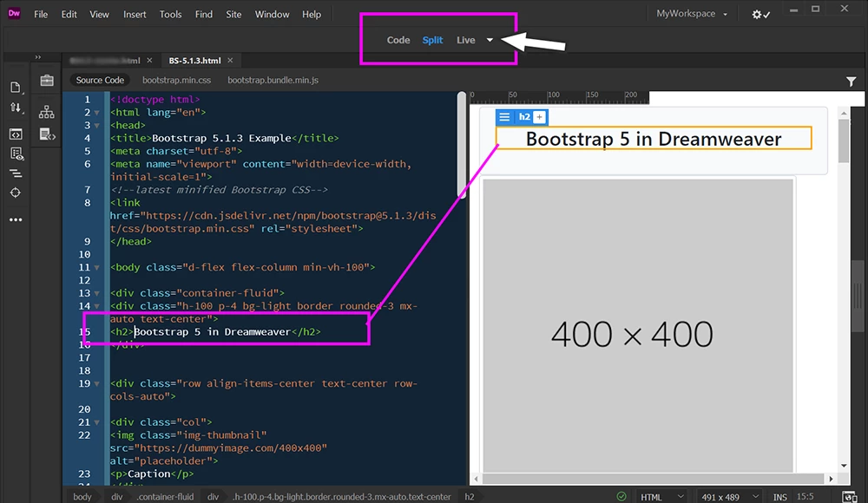Close the BS-5.1.3.html tab
This screenshot has width=868, height=503.
[230, 61]
